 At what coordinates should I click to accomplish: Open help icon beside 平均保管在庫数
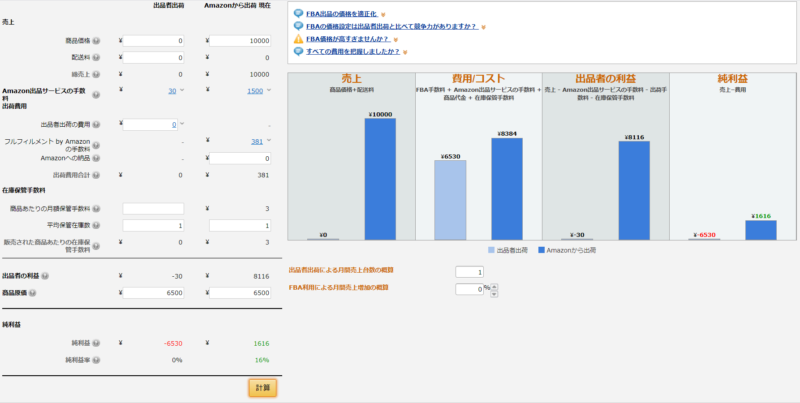click(96, 225)
